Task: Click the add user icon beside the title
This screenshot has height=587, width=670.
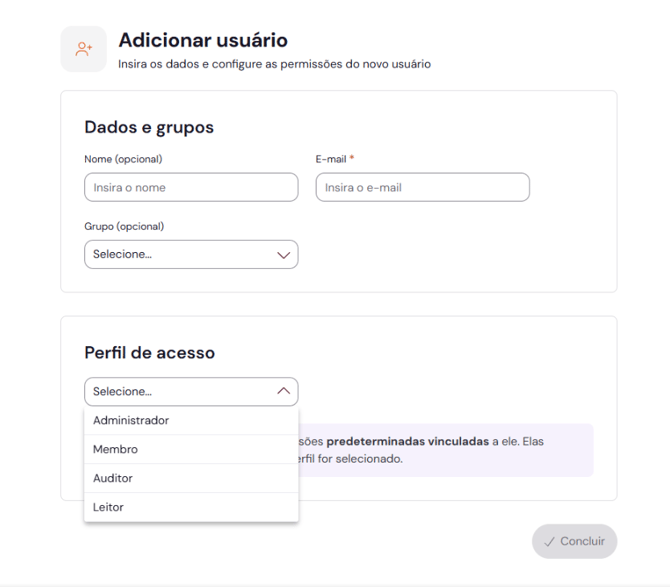Action: click(x=84, y=49)
